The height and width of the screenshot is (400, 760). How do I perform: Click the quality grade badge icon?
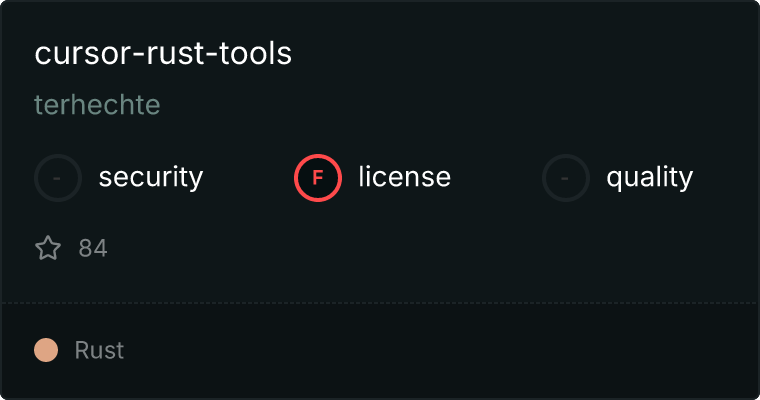click(566, 178)
